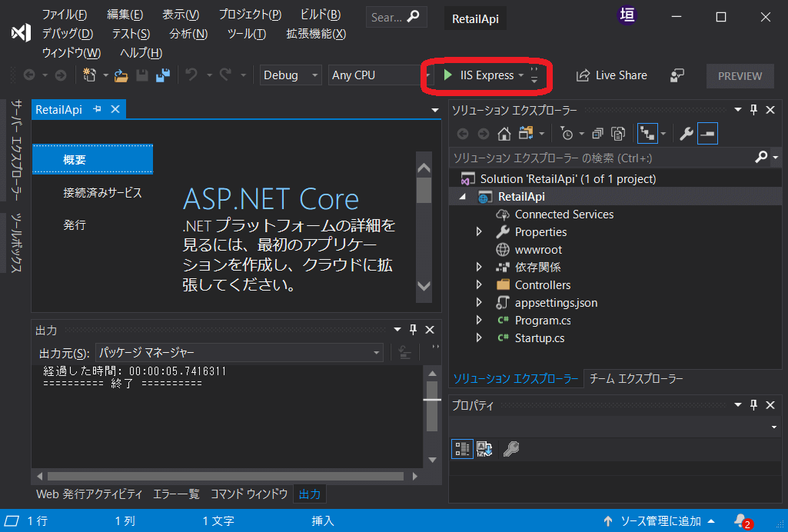
Task: Select 概要 in overview sidebar
Action: [92, 160]
